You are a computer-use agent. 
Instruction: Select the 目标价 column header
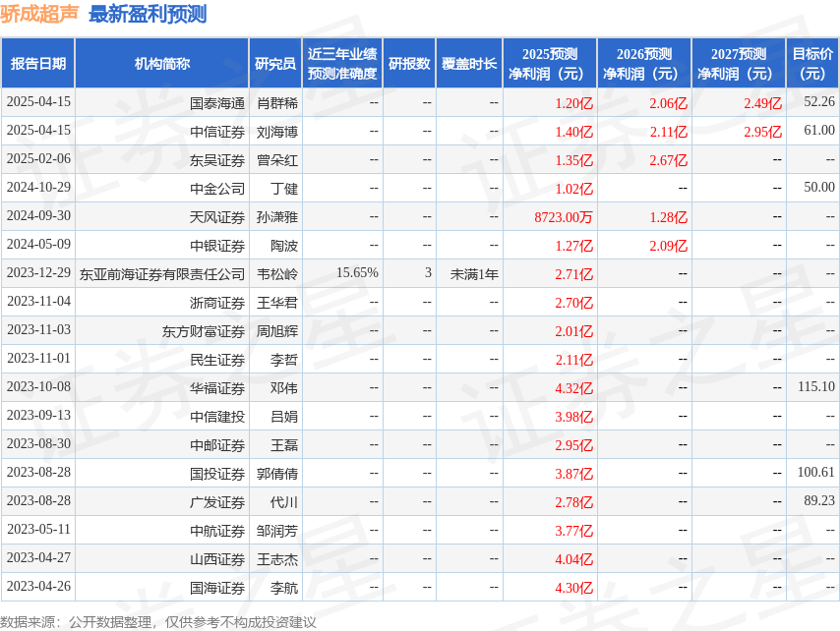[x=812, y=63]
